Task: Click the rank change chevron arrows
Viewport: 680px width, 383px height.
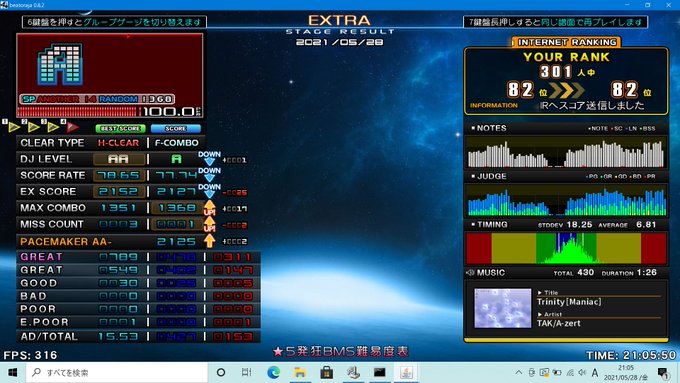Action: [x=568, y=90]
